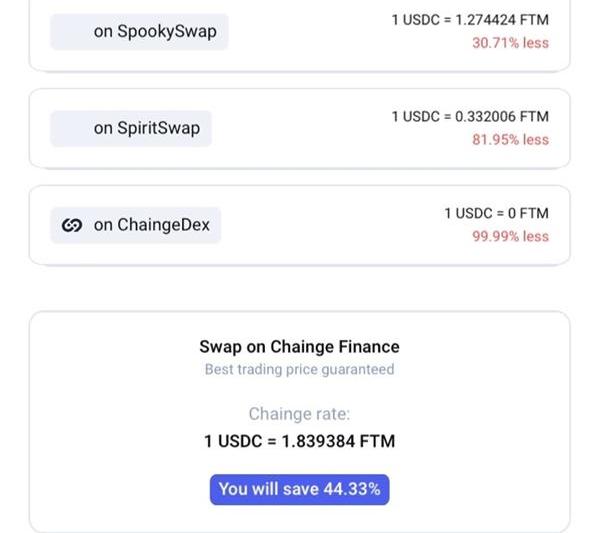Click the ChaingeDex rate "1 USDC = 0 FTM"
Viewport: 600px width, 533px height.
(x=496, y=213)
